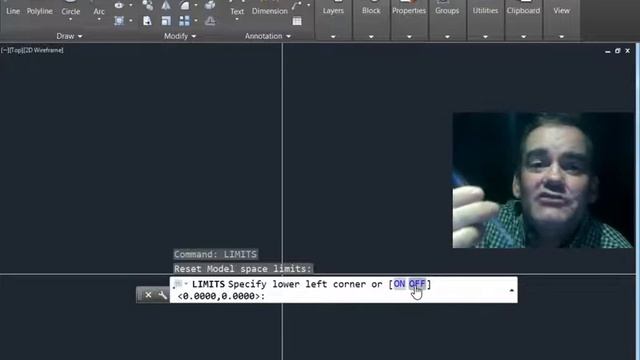Select the Offset tool in Modify panel
The height and width of the screenshot is (360, 640).
coord(210,21)
